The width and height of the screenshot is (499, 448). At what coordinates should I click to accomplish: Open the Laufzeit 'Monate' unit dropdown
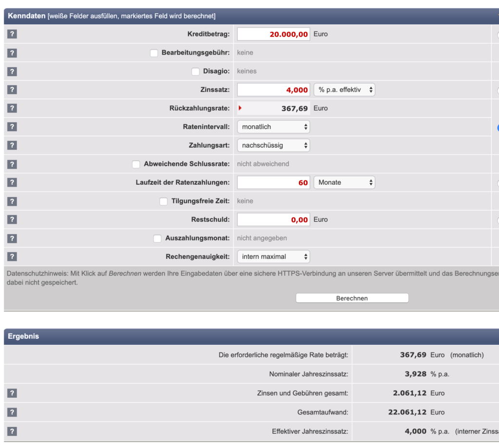click(x=345, y=182)
